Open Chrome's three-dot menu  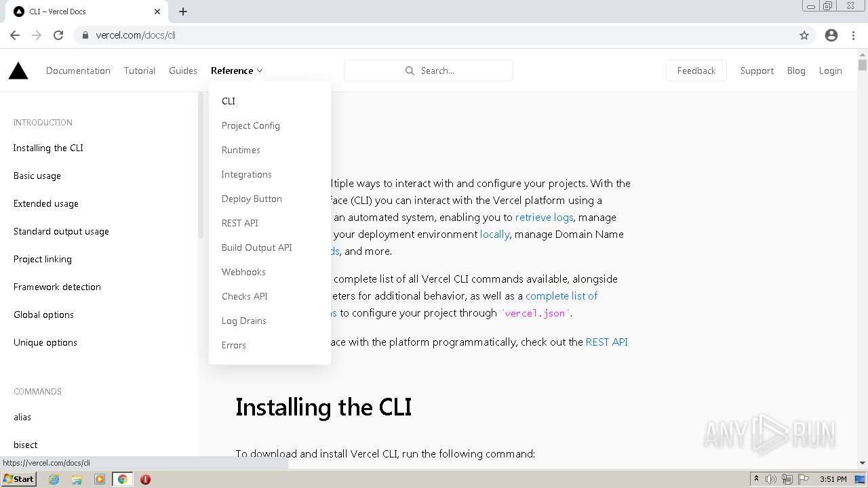(x=854, y=35)
